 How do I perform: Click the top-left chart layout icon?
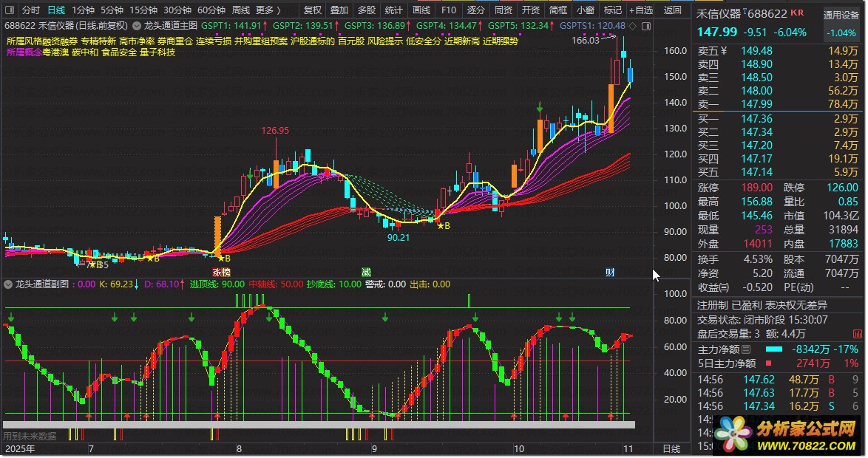click(9, 10)
